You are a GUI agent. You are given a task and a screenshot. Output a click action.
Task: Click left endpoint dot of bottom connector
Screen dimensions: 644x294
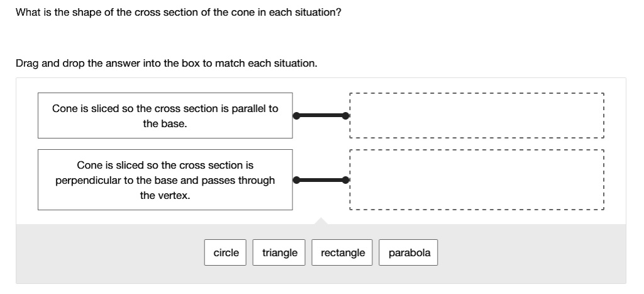297,179
